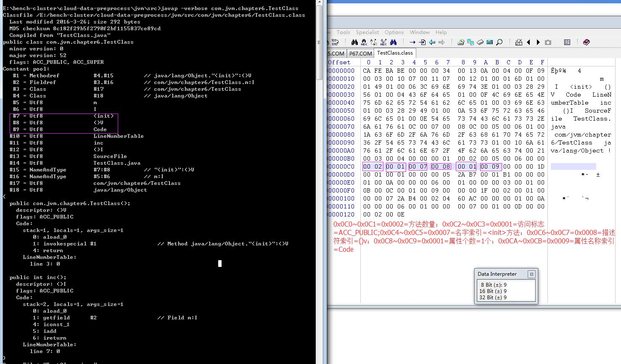Click 'major version: 52' in console
621x364 pixels.
pos(38,55)
